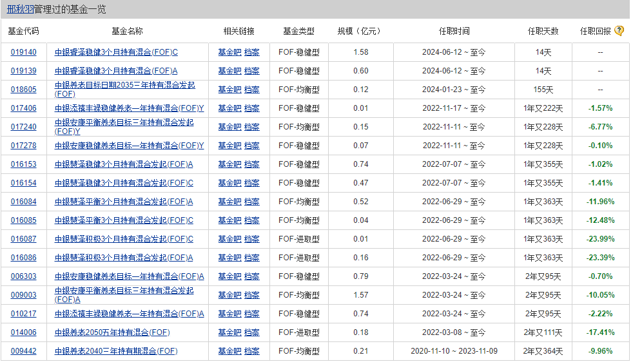Open 中银添禧丰禄稳健养老一年持有混合(FOF)A fund page
633x364 pixels.
[x=129, y=314]
